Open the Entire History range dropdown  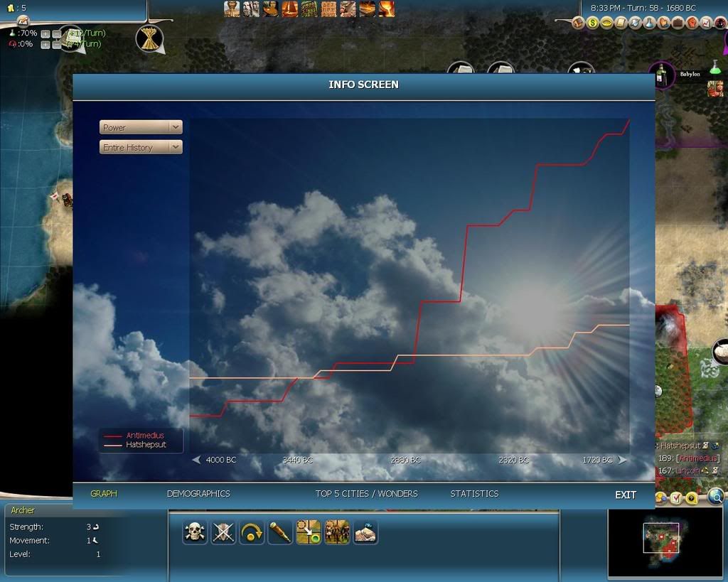[141, 147]
